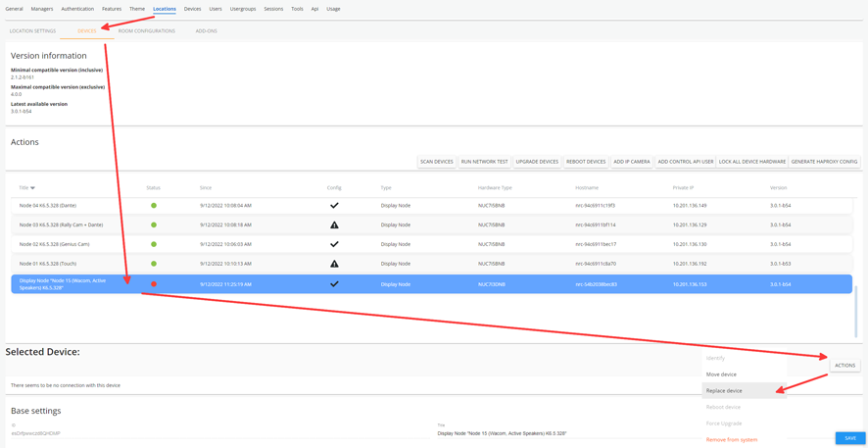
Task: Select the orange Devices sub-tab
Action: pos(87,31)
